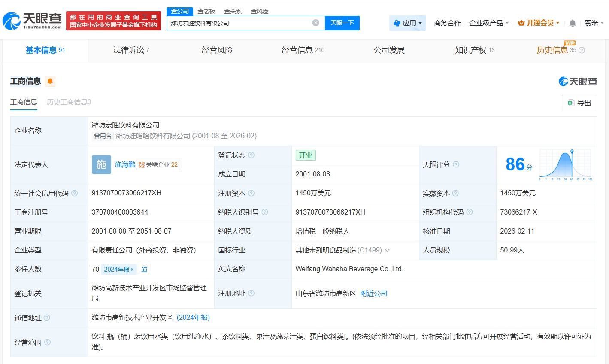
Task: Open the 附近公司 link
Action: [373, 293]
